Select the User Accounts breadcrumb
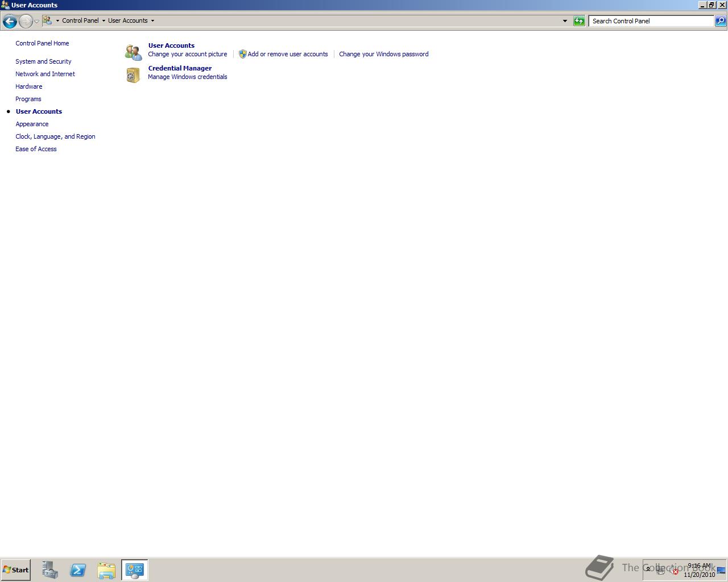The width and height of the screenshot is (728, 582). coord(128,20)
